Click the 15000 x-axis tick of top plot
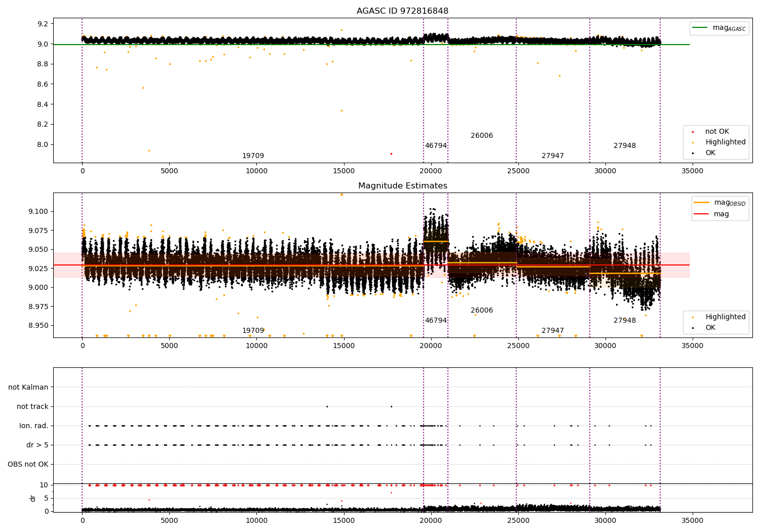The image size is (760, 532). (x=344, y=171)
